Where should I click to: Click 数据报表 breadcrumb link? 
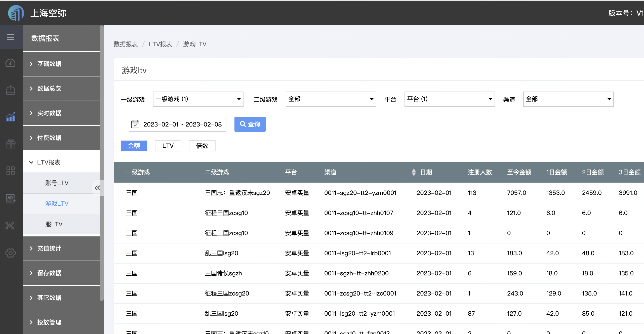(x=126, y=44)
